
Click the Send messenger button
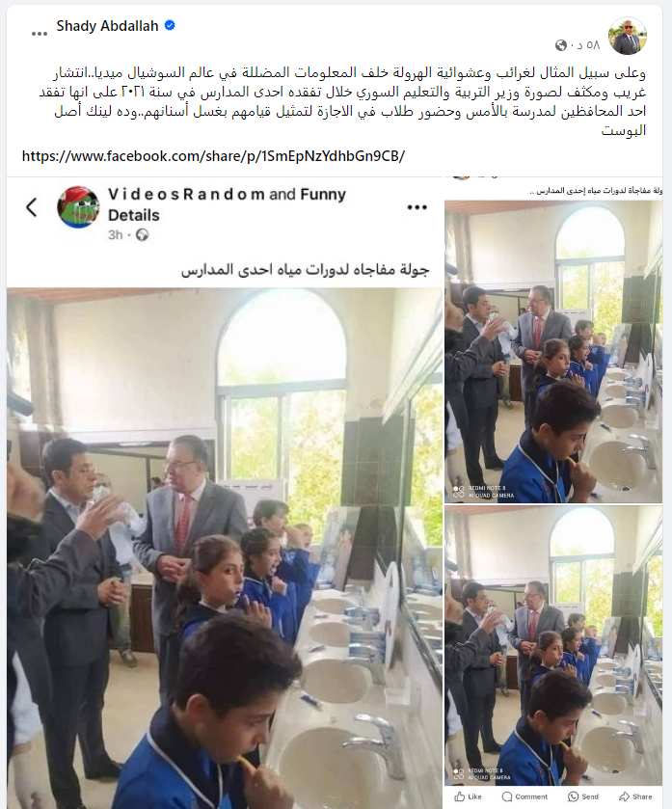coord(583,796)
